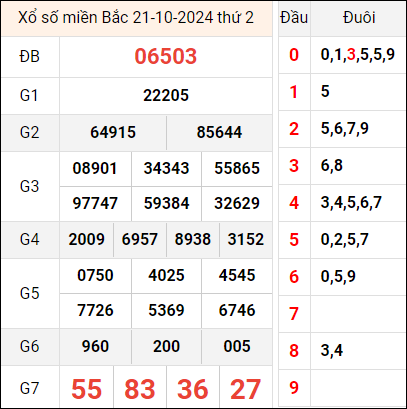Screen dimensions: 407x409
Task: Select the G5 number 5369
Action: tap(166, 310)
